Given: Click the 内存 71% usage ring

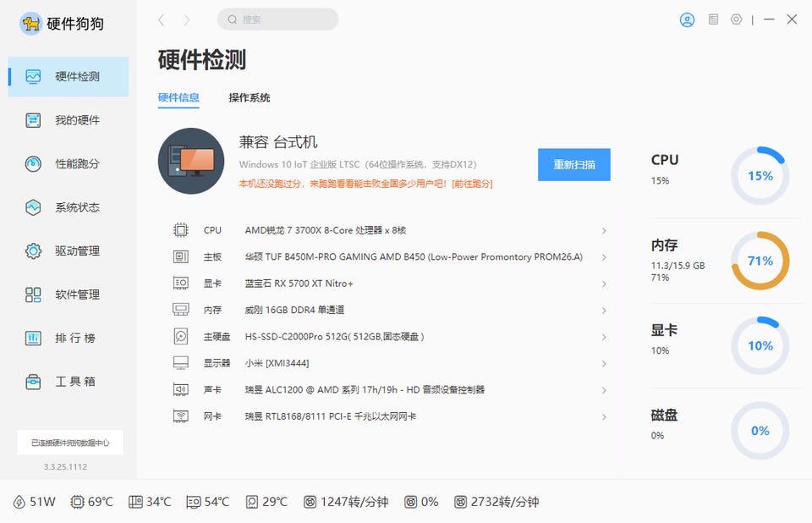Looking at the screenshot, I should point(760,261).
